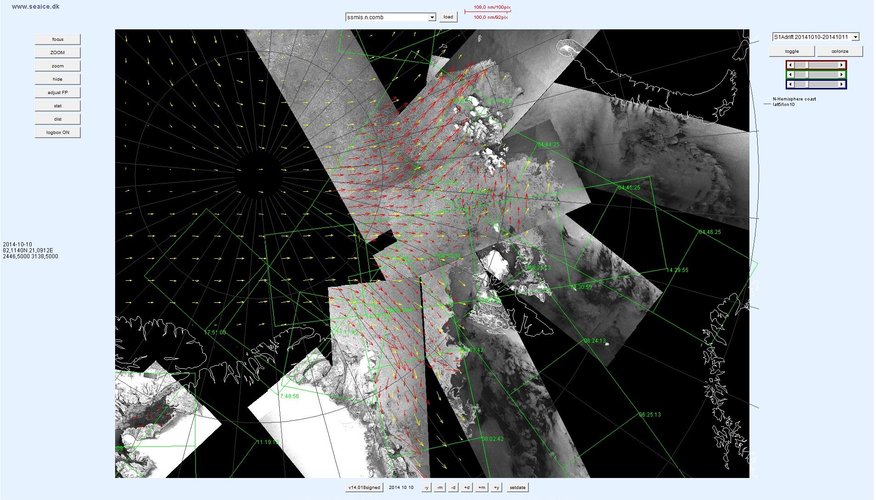Image resolution: width=876 pixels, height=500 pixels.
Task: Click the blue channel slider track
Action: 816,84
